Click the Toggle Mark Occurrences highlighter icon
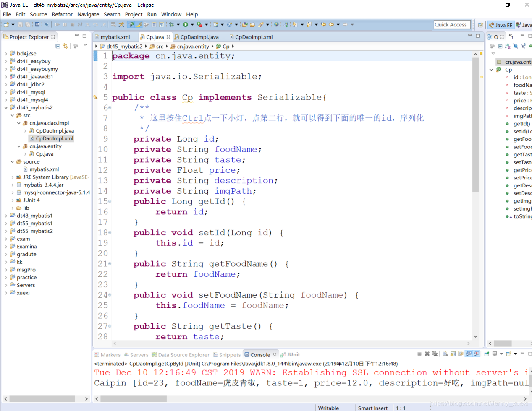 click(139, 25)
